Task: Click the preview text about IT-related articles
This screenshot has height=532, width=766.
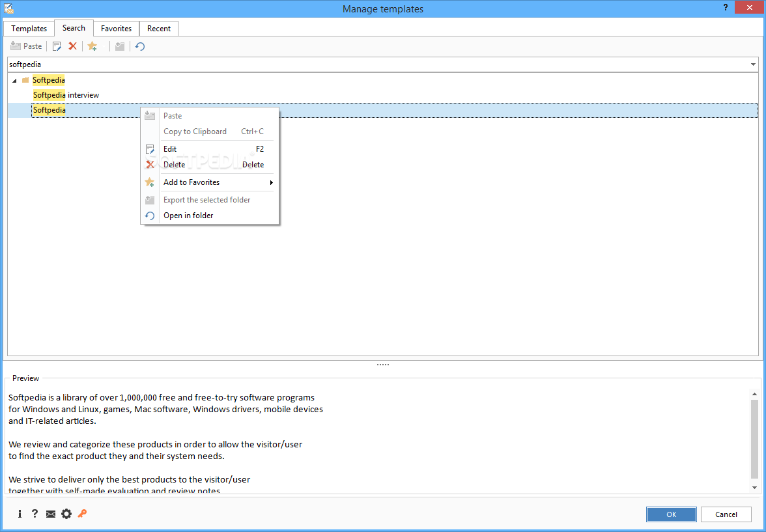Action: pos(52,421)
